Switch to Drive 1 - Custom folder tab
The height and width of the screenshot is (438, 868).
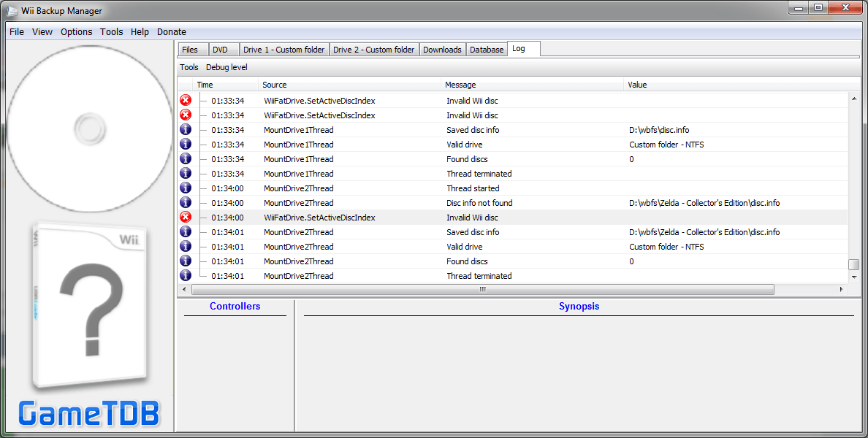coord(284,49)
